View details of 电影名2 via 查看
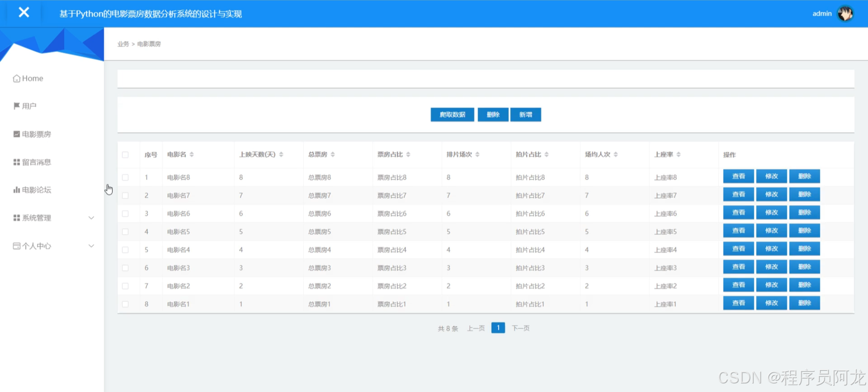868x392 pixels. click(738, 285)
